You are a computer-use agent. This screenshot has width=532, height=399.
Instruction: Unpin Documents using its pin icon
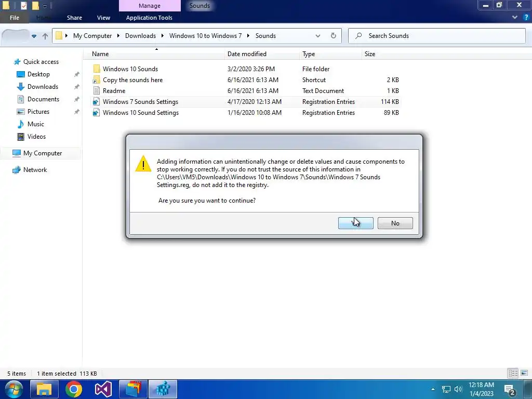(77, 99)
